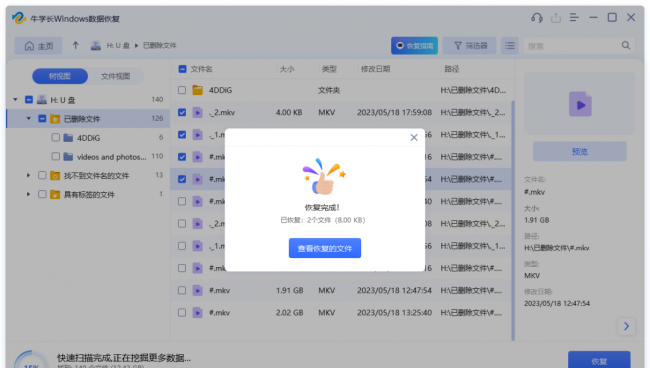Click video icon of unchecked #.mkv 1.91 GB row

(x=198, y=291)
